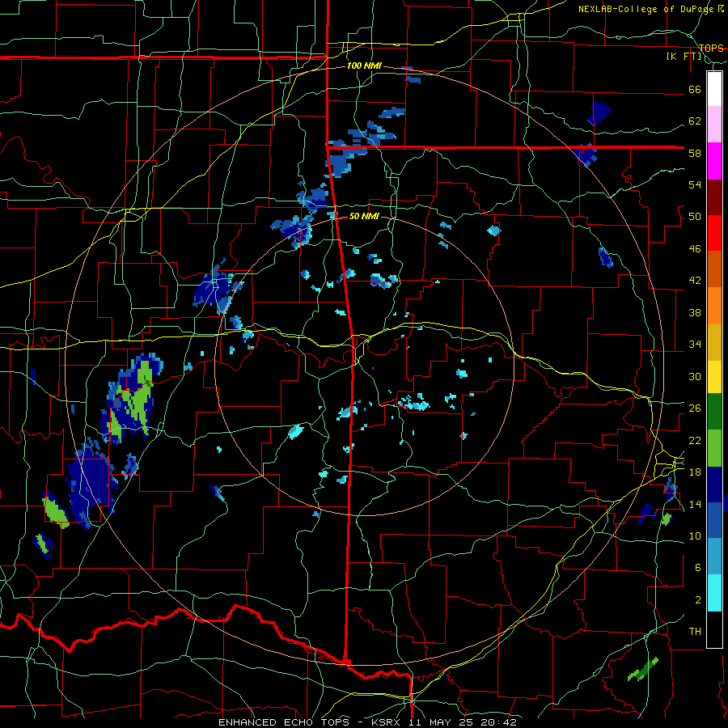Click the [K FT] units label
728x728 pixels.
pos(684,57)
